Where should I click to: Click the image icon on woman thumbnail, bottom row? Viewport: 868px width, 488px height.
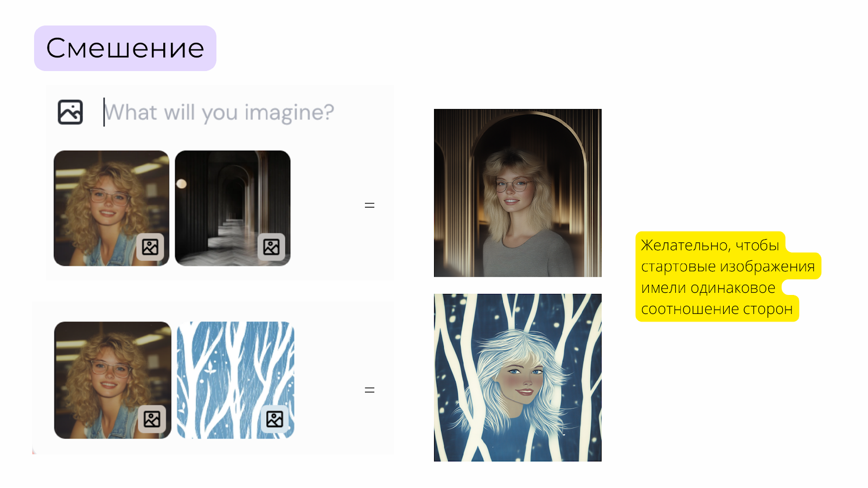tap(152, 419)
